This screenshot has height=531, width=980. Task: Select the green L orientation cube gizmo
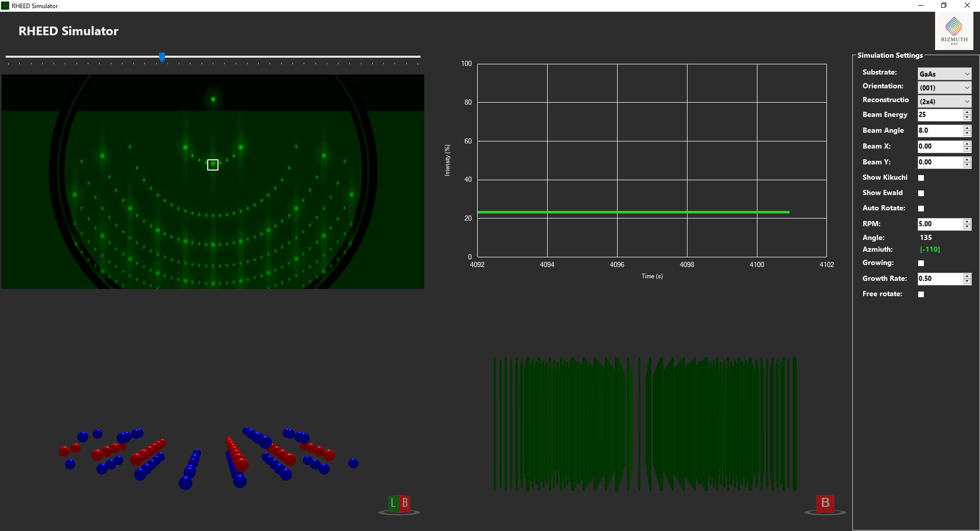[x=393, y=503]
